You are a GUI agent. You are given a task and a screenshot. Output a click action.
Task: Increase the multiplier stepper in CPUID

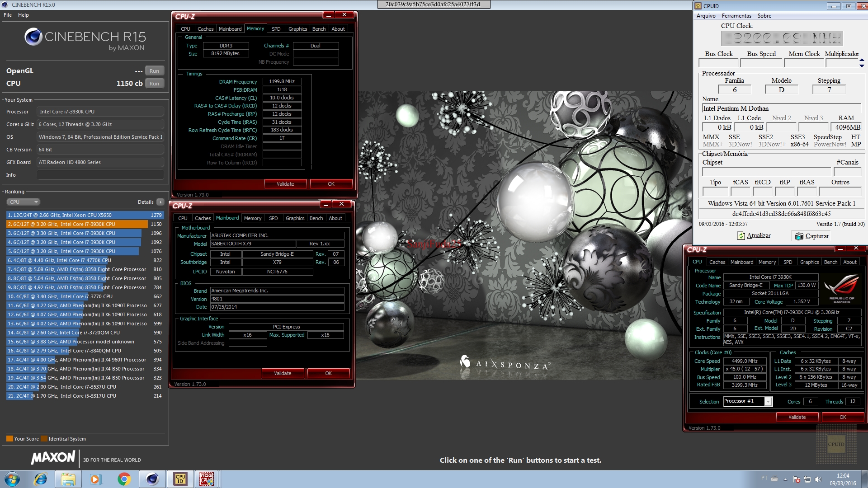[862, 60]
